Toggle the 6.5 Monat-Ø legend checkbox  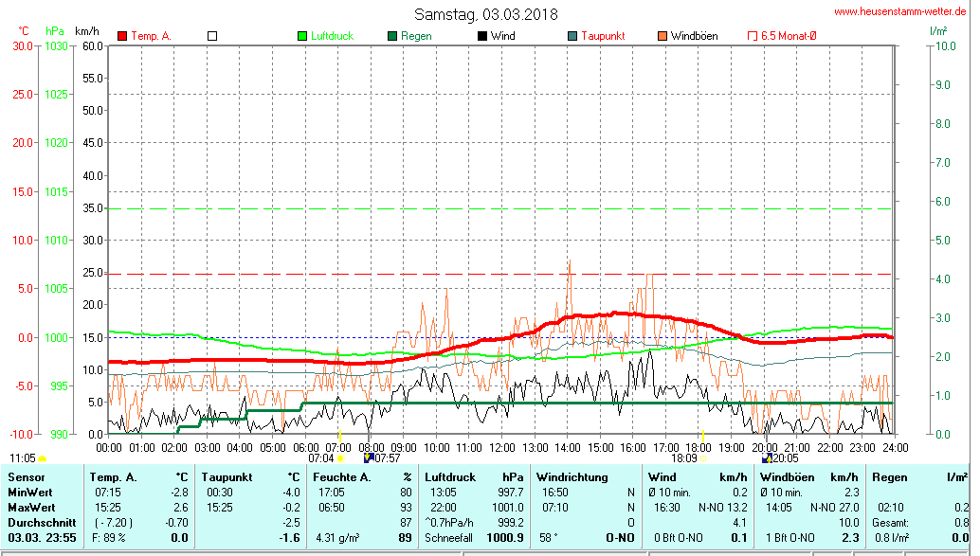(x=753, y=36)
